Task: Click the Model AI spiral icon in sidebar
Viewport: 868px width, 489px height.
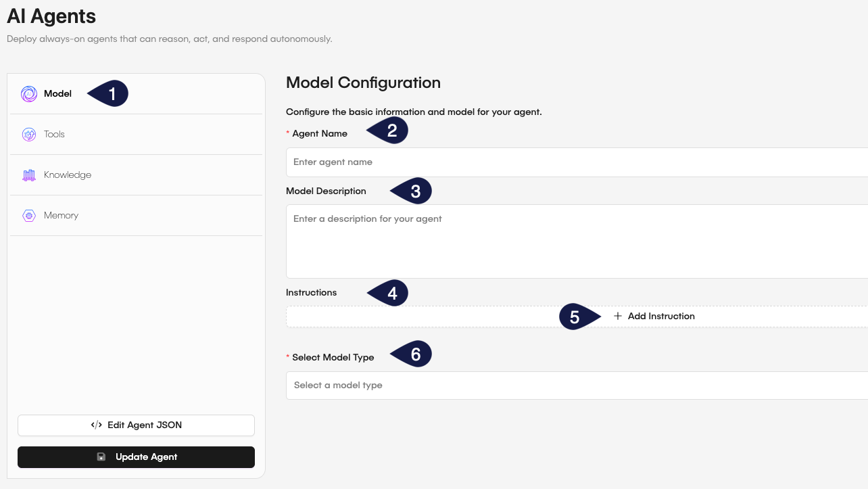Action: 29,93
